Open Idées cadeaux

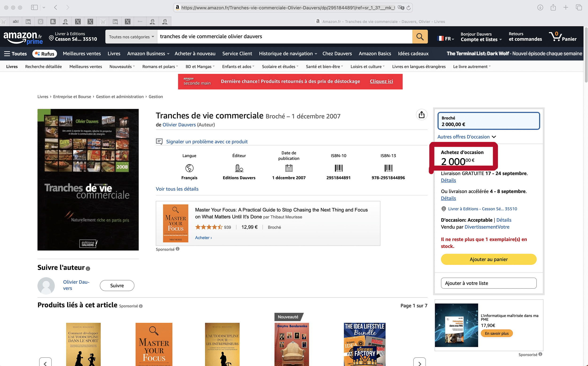point(413,54)
